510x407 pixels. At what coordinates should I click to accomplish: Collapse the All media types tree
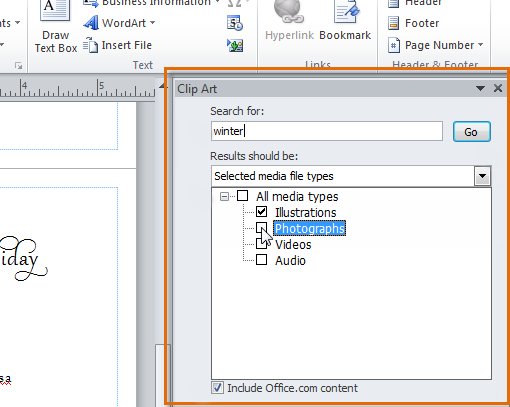(224, 196)
